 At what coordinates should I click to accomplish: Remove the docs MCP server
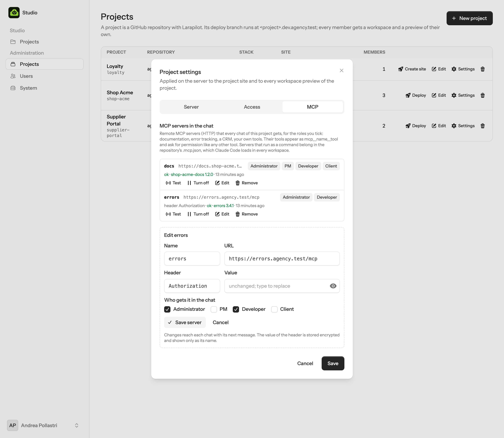(247, 183)
